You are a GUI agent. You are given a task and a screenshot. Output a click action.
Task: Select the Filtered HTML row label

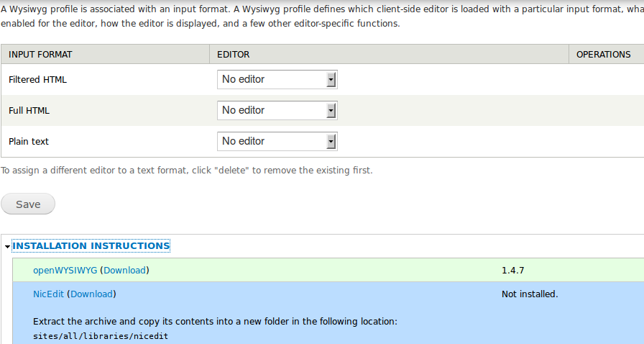point(37,79)
